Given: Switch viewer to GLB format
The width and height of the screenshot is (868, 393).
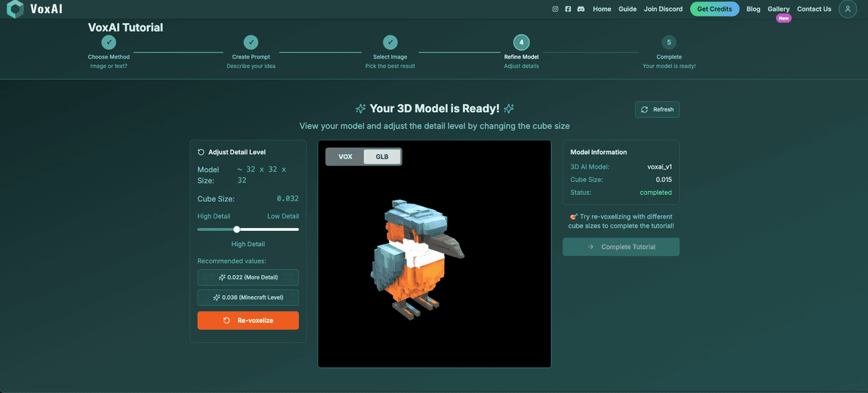Looking at the screenshot, I should pos(382,156).
